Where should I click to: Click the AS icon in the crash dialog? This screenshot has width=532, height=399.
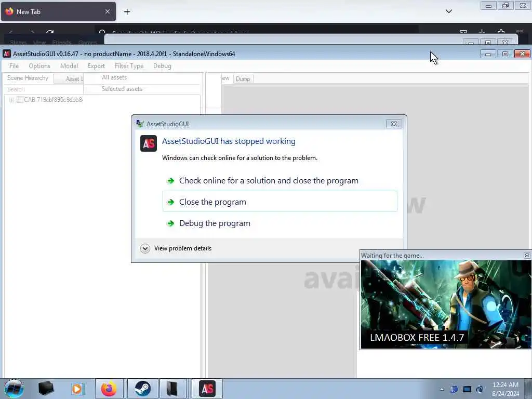149,143
